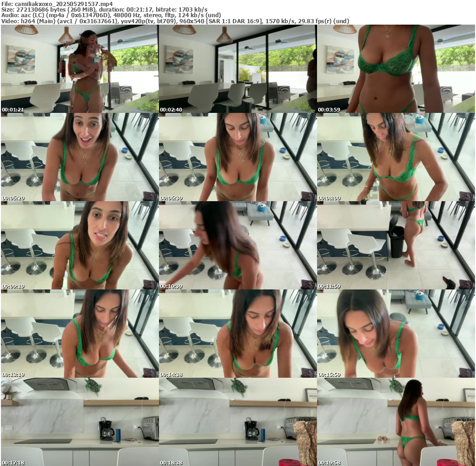Select the thumbnail labeled 00:06:39
This screenshot has width=476, height=466.
(238, 157)
